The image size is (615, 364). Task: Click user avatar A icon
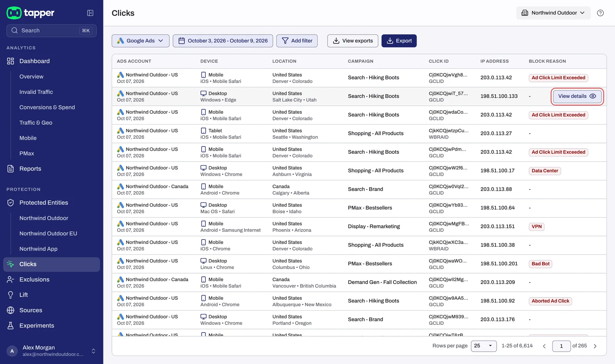12,351
